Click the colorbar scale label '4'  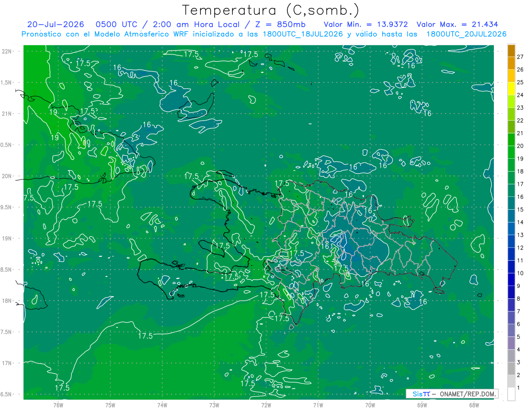point(519,350)
